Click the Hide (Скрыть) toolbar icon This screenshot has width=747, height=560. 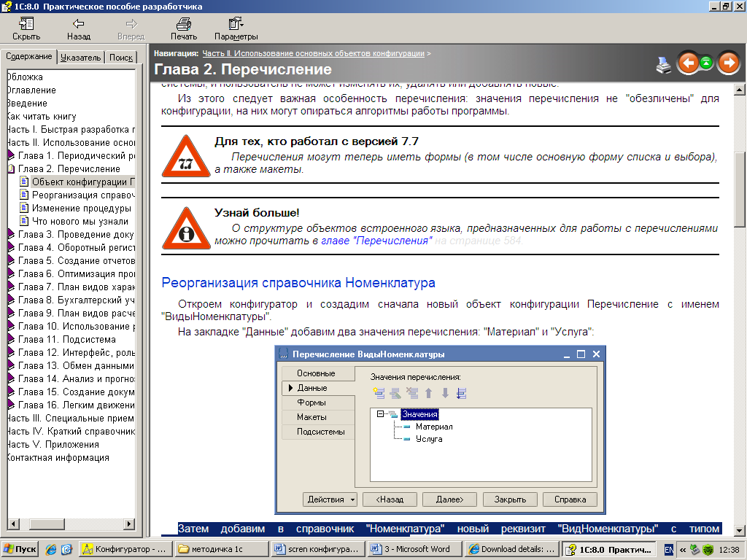pos(26,24)
